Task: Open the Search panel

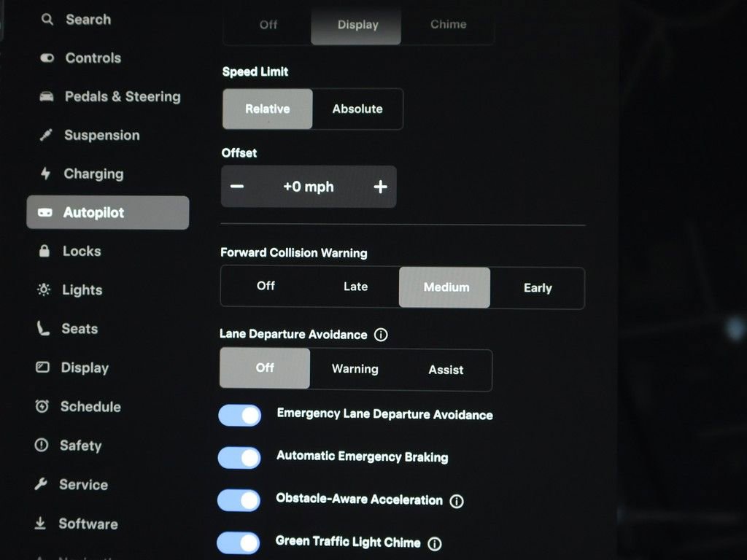Action: coord(47,20)
